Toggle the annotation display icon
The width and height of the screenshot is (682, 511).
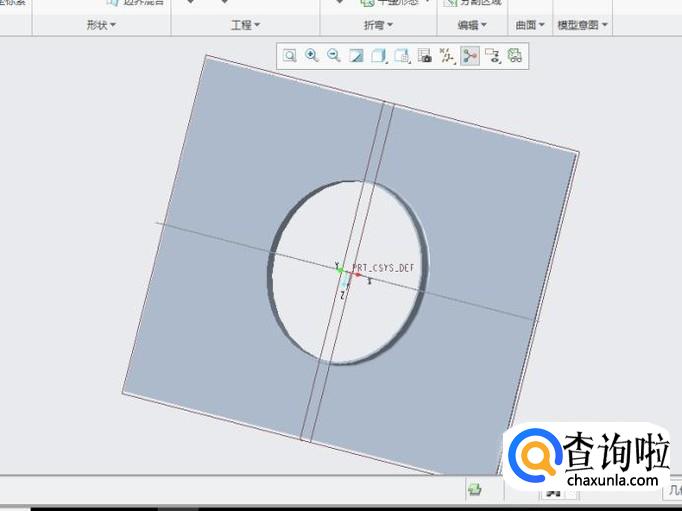pyautogui.click(x=493, y=56)
